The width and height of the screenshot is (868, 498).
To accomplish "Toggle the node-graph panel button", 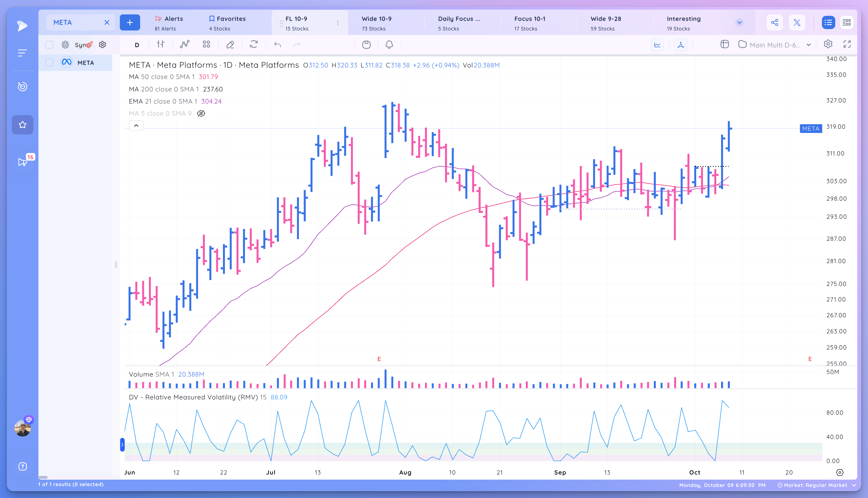I will tap(681, 45).
